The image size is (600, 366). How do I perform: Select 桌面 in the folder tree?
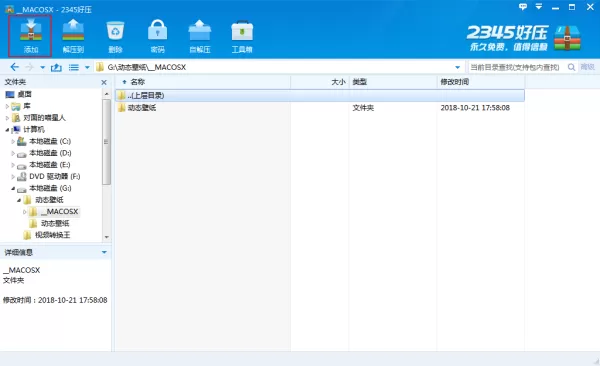[24, 94]
